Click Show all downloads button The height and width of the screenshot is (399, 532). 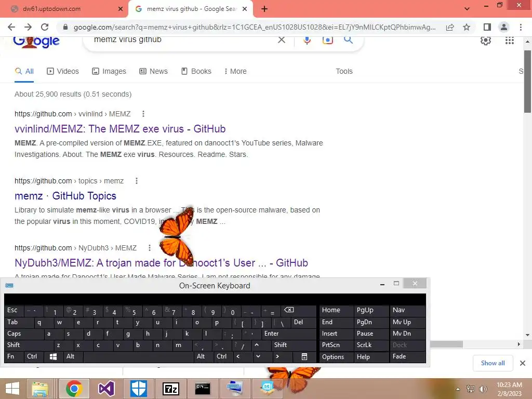493,363
